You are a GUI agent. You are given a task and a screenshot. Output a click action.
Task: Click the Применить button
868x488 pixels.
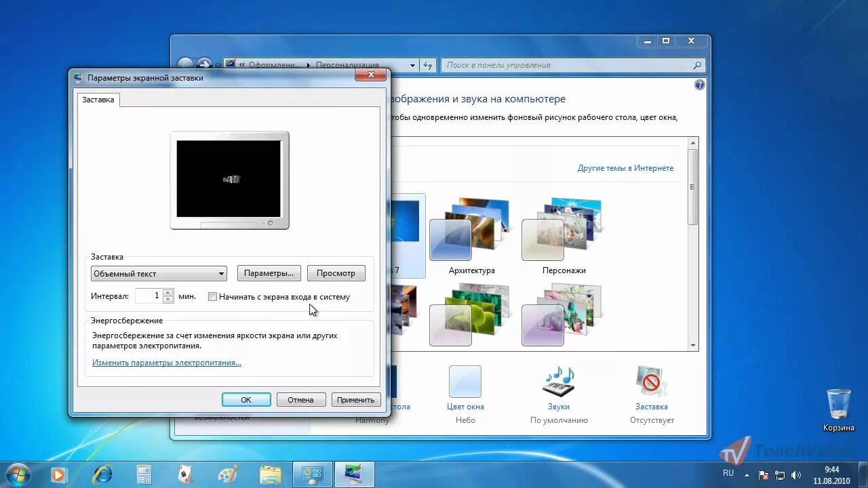[x=356, y=400]
